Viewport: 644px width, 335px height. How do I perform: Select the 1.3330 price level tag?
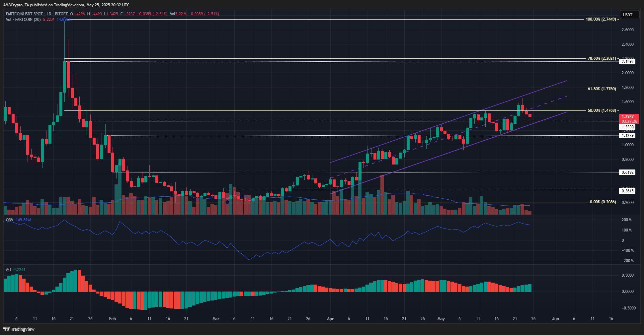click(x=627, y=127)
